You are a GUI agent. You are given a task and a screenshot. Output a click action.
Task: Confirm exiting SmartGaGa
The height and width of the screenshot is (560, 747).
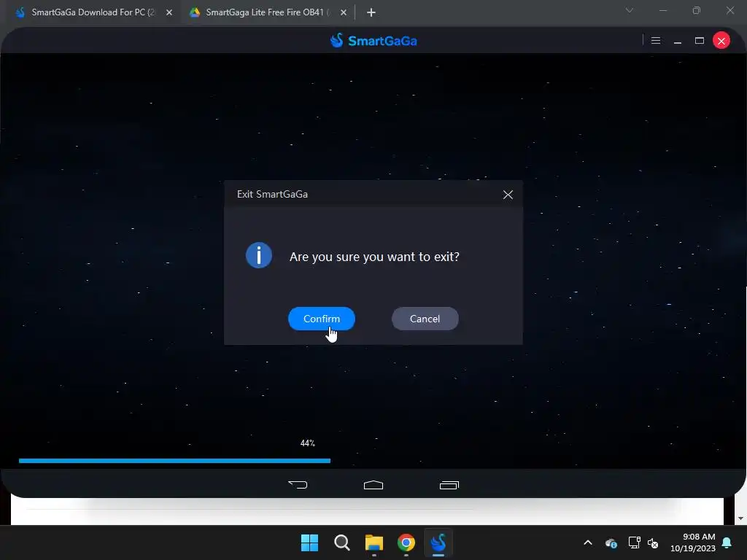[322, 319]
